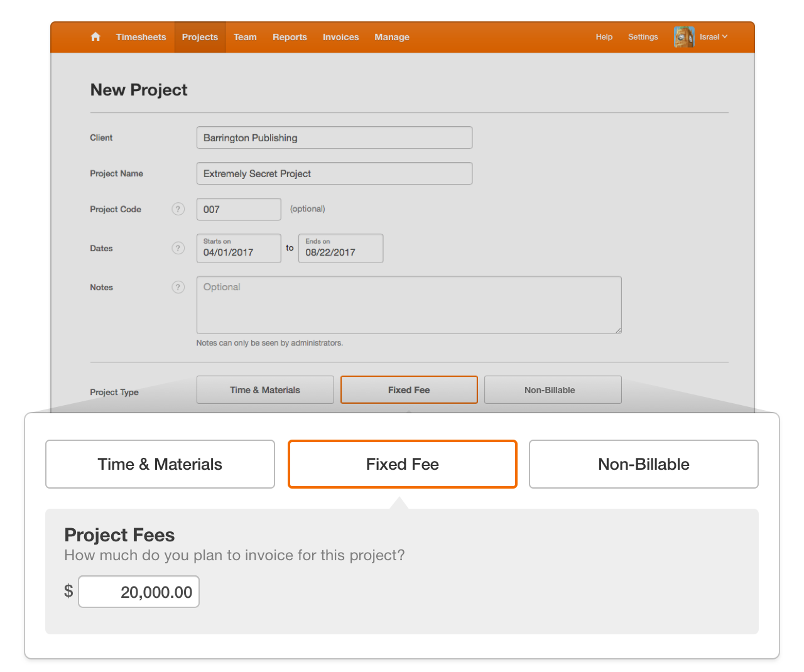This screenshot has height=672, width=804.
Task: Open Settings from the top bar
Action: 643,37
